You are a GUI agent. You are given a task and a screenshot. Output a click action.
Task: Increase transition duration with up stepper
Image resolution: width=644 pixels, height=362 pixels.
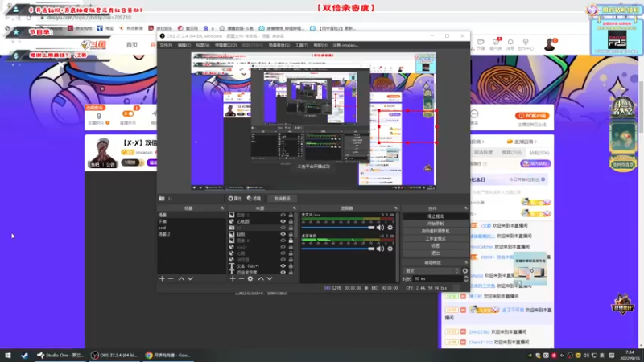466,277
